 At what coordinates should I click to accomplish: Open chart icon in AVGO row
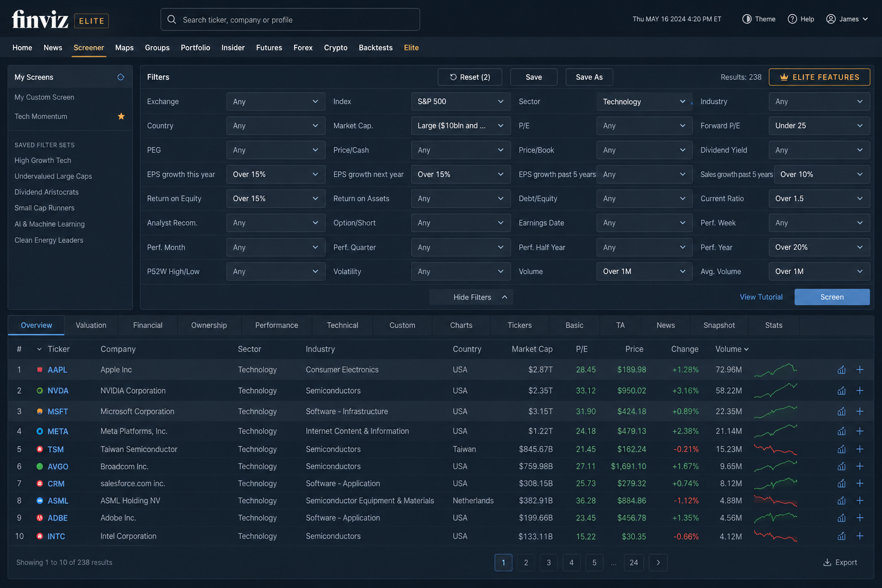pyautogui.click(x=841, y=466)
